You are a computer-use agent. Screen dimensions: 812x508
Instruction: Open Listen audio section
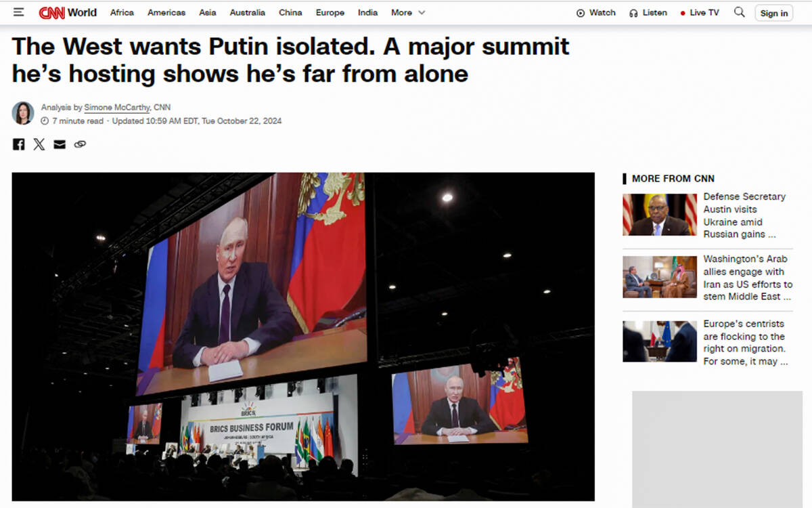[648, 13]
